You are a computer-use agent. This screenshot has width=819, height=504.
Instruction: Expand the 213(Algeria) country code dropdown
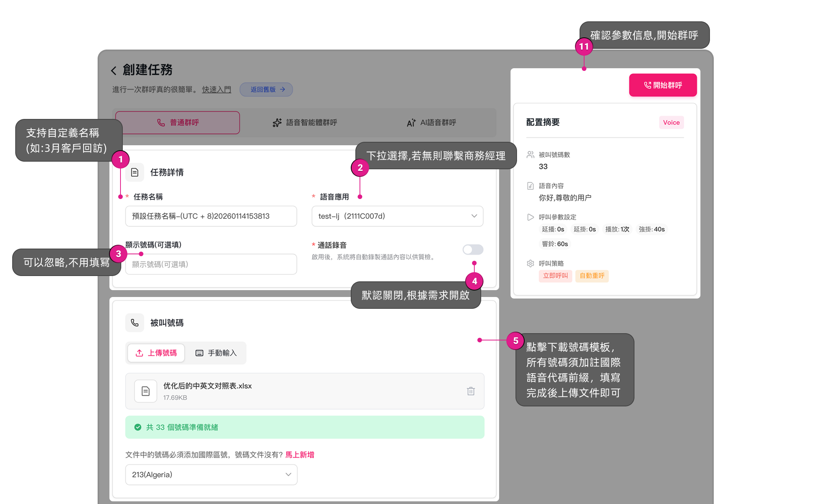coord(211,475)
